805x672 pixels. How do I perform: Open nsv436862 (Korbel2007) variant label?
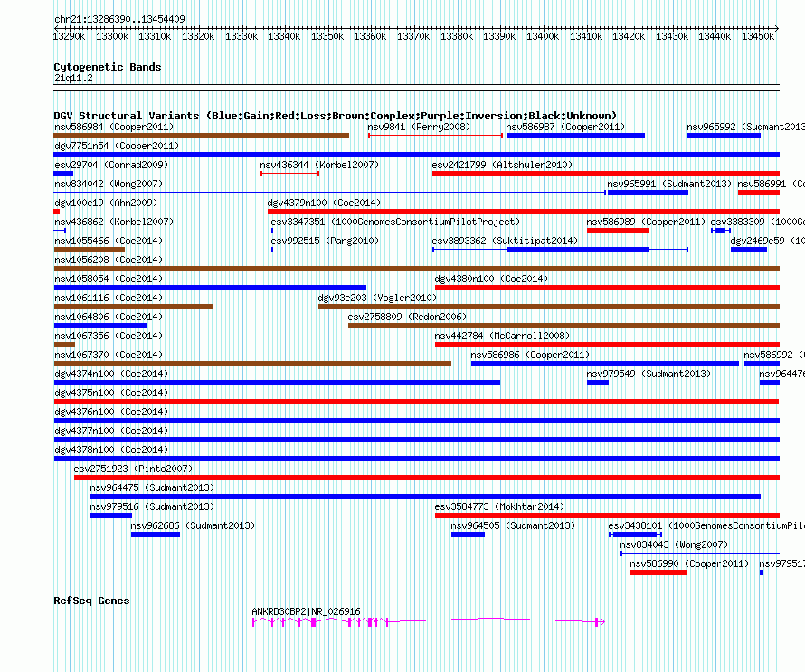[x=114, y=222]
